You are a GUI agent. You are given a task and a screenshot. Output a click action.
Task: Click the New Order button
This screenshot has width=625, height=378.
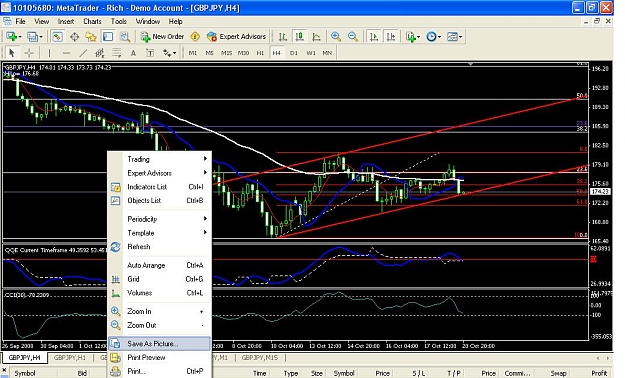point(162,37)
